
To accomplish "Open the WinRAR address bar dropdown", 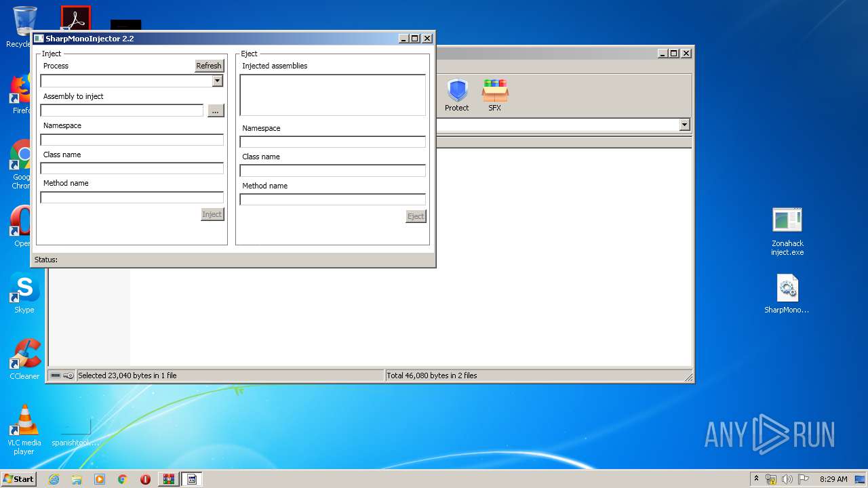I will 684,125.
